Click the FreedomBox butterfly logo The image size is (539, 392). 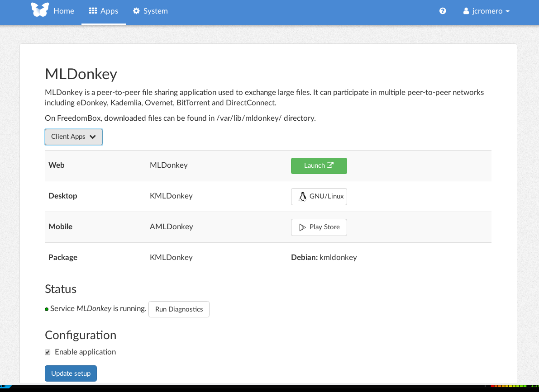pos(40,9)
